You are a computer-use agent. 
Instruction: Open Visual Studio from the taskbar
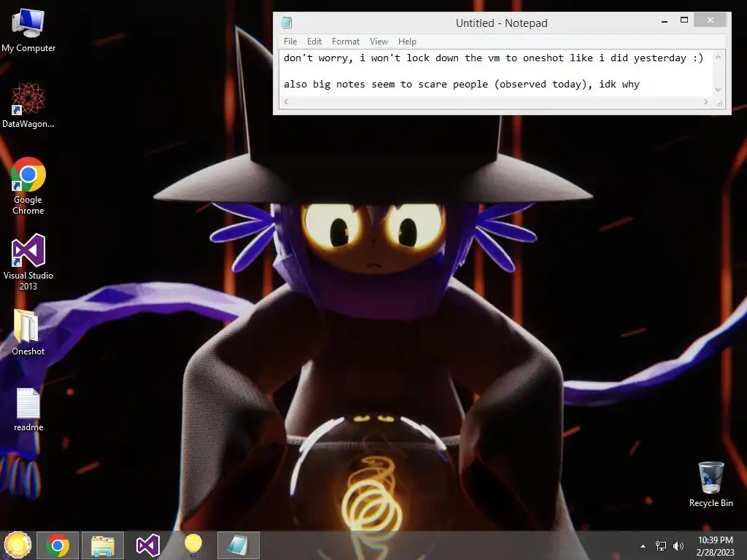coord(147,545)
